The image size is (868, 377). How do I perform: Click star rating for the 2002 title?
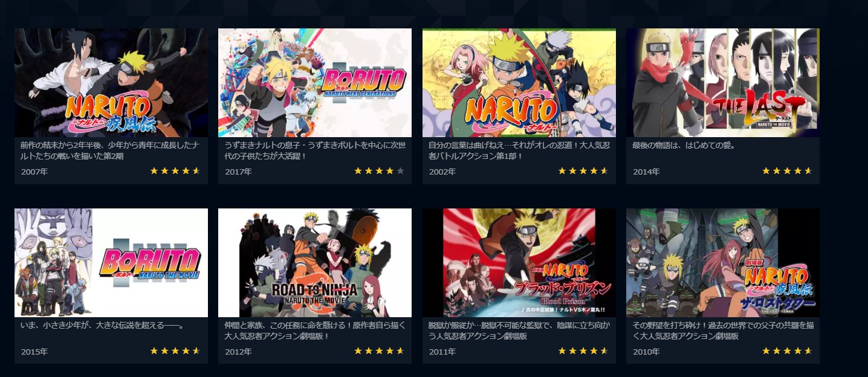[583, 171]
